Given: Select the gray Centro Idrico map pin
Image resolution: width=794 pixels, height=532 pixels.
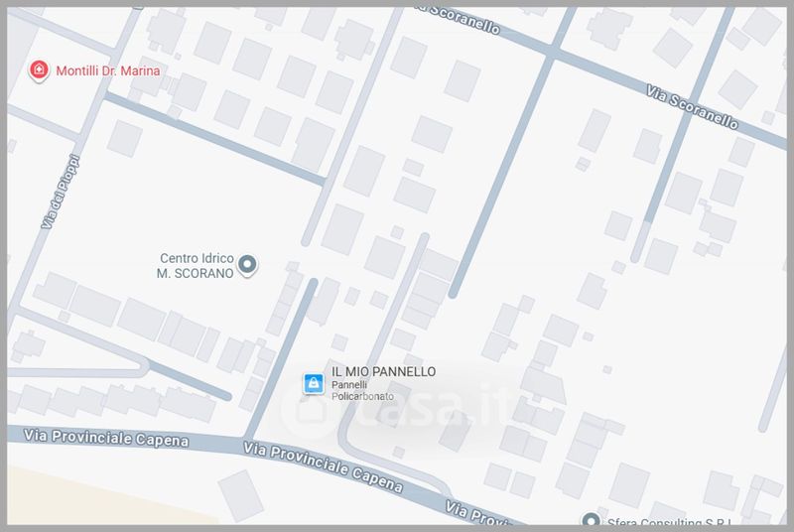Looking at the screenshot, I should 247,265.
